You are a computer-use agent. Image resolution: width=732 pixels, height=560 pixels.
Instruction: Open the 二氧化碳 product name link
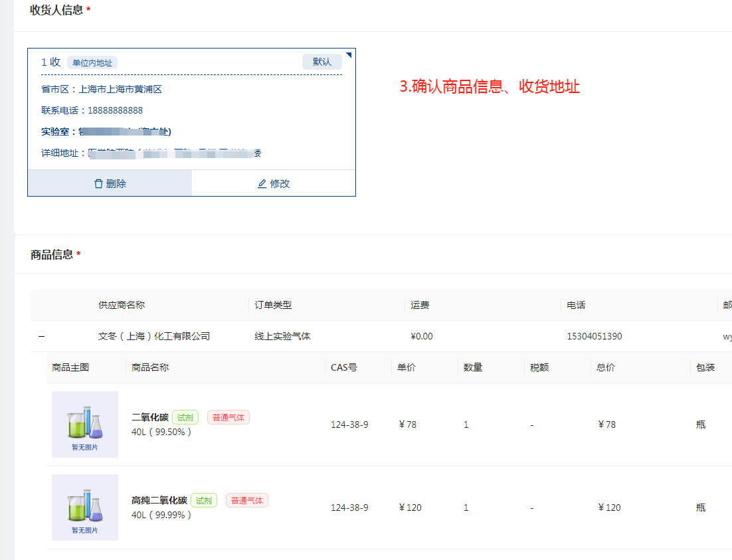click(x=150, y=418)
